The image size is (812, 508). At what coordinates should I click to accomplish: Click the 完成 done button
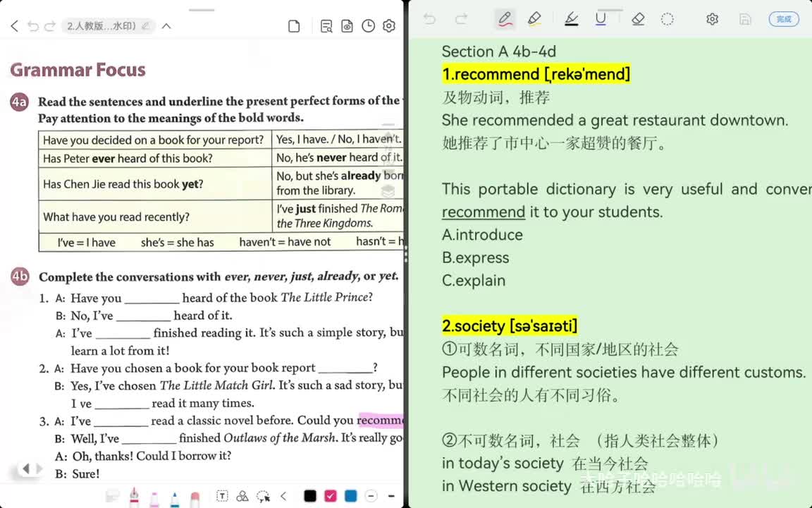784,19
